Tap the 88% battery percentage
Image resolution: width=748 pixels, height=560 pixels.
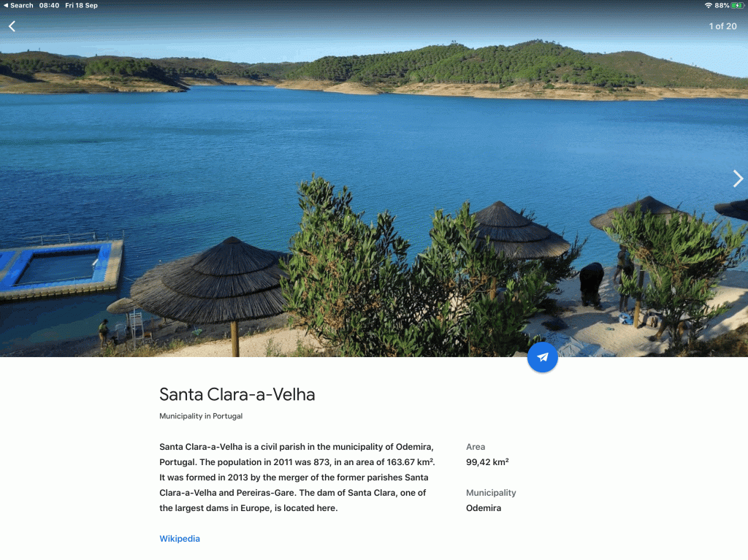[x=721, y=5]
